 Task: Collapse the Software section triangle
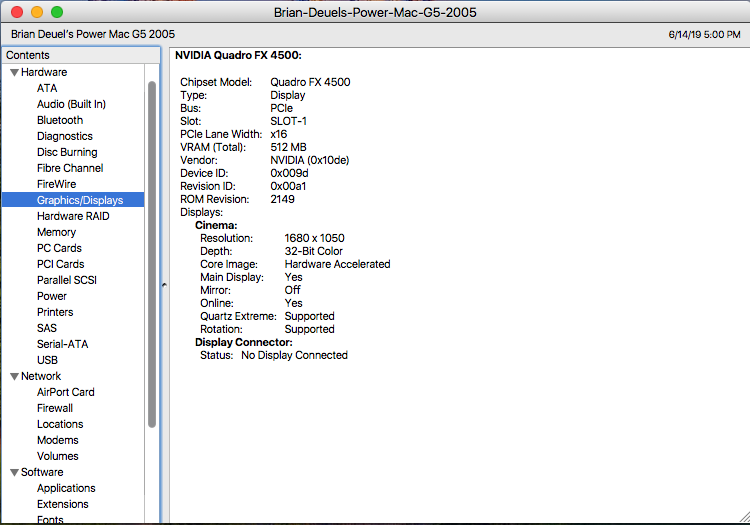tap(14, 473)
